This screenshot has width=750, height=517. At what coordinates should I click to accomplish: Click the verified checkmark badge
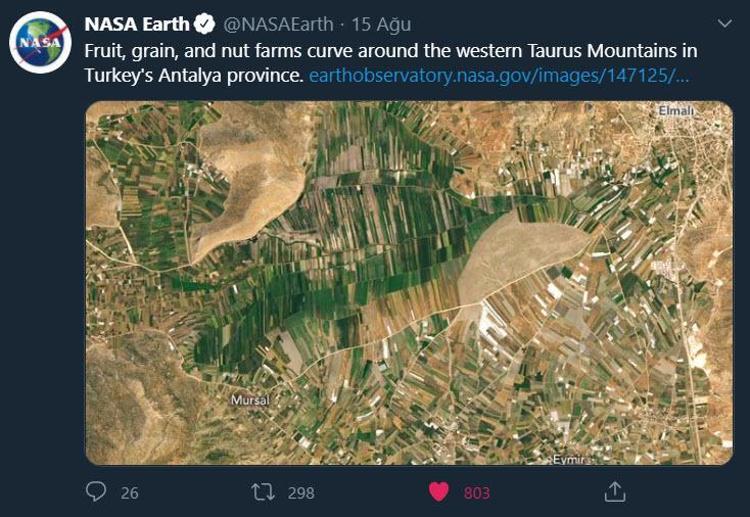pyautogui.click(x=204, y=24)
